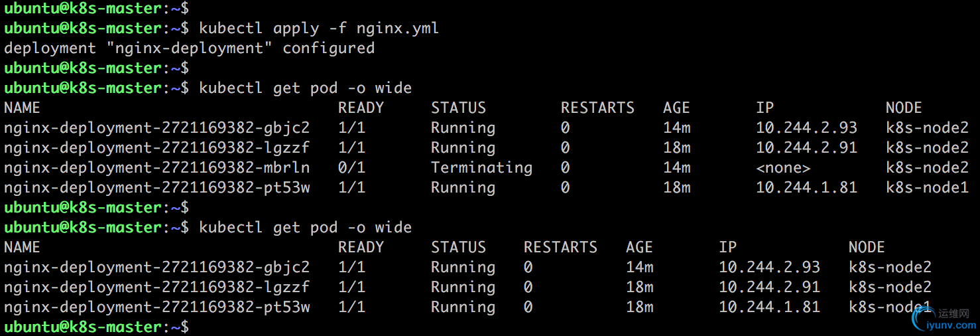Click the 1/1 value of lgzzf in the second listing
Image resolution: width=980 pixels, height=336 pixels.
pos(351,288)
